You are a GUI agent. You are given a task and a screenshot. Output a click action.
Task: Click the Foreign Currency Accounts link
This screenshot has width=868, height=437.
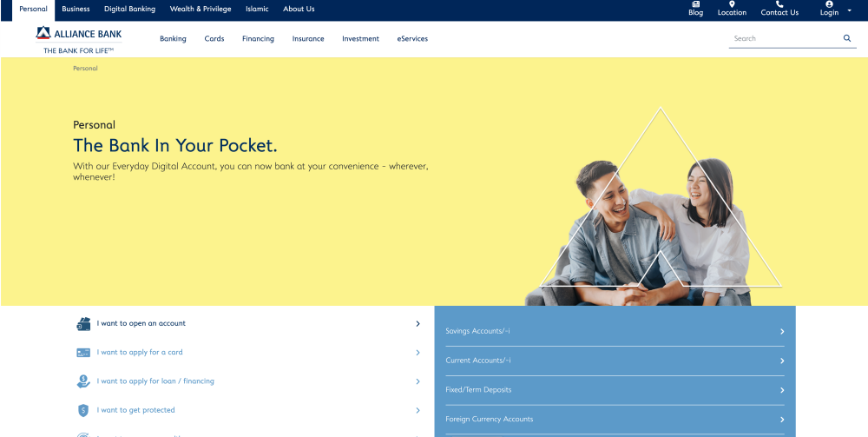pyautogui.click(x=490, y=420)
